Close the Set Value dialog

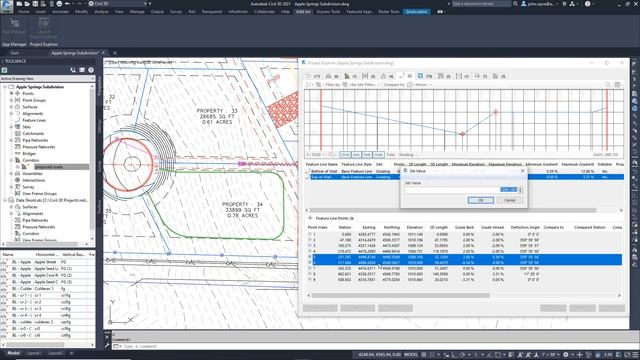522,171
